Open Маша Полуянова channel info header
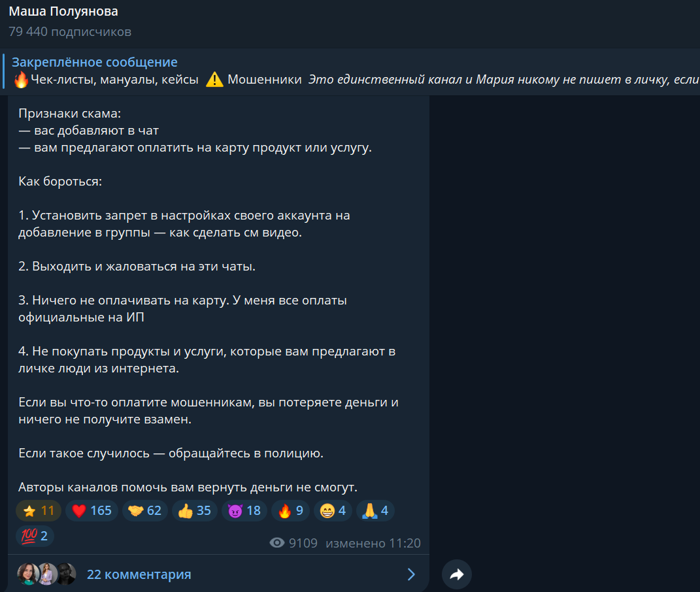This screenshot has width=700, height=592. point(63,11)
